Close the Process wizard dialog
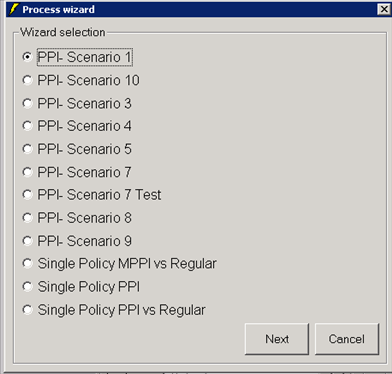 383,9
